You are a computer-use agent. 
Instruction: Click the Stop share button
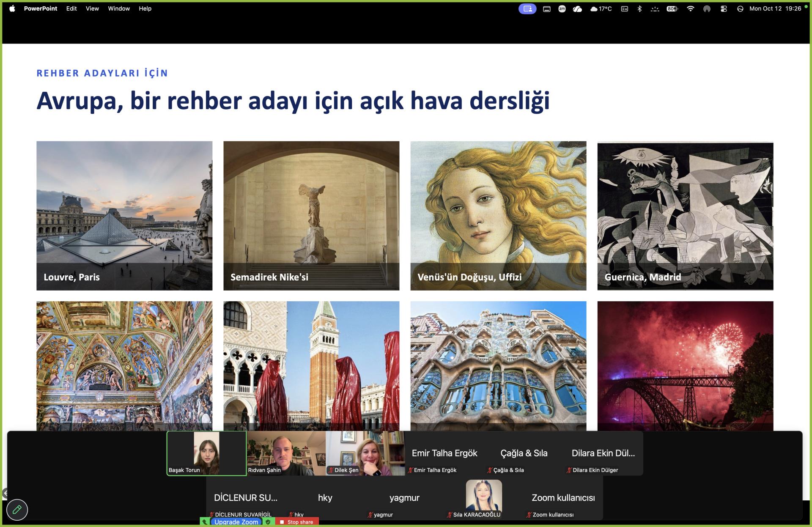tap(297, 522)
